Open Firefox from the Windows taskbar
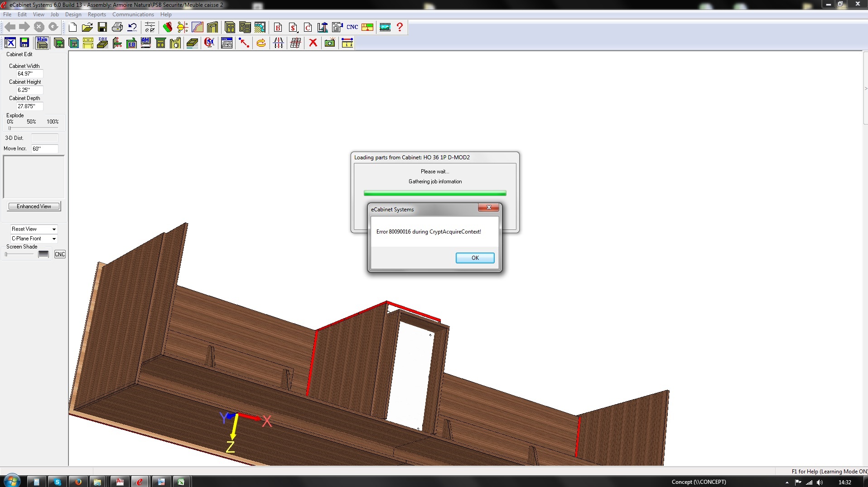Screen dimensions: 868x487 [78, 482]
